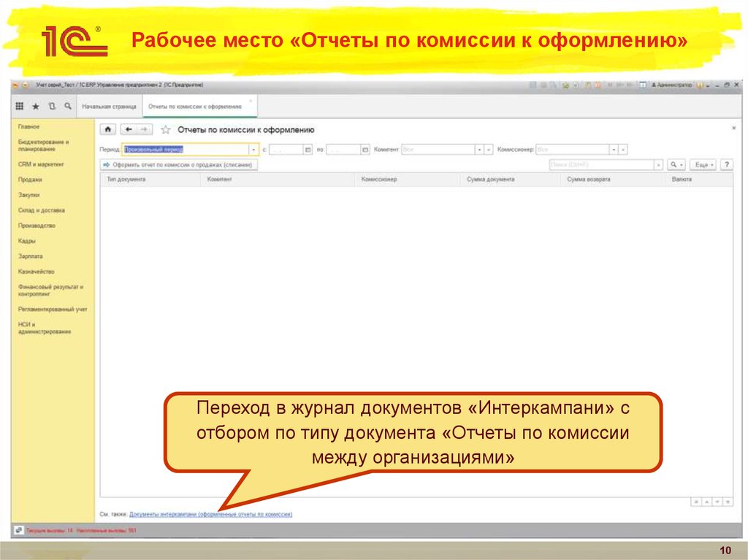Open the calendar picker for the 'по' date field

tap(365, 148)
